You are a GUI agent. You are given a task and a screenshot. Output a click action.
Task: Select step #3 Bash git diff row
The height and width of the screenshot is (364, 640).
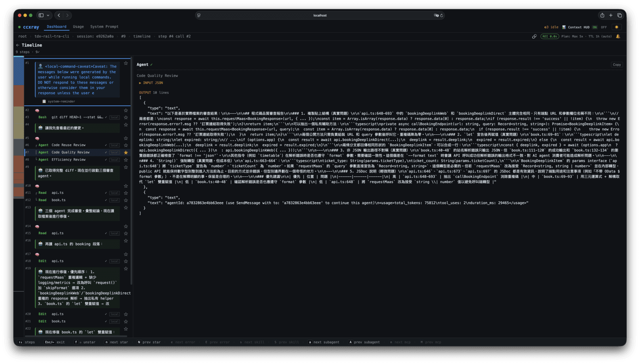coord(78,117)
